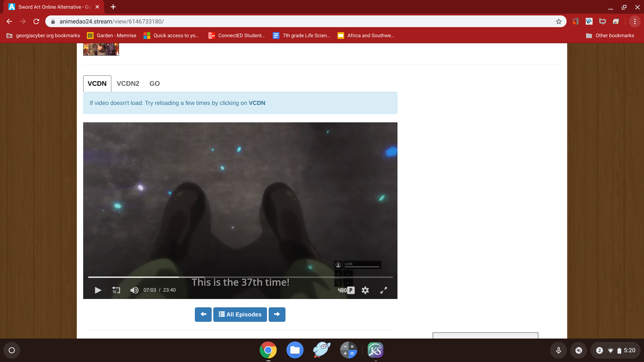This screenshot has height=362, width=644.
Task: Click the extension icon left of the Chrome menu
Action: coord(616,21)
